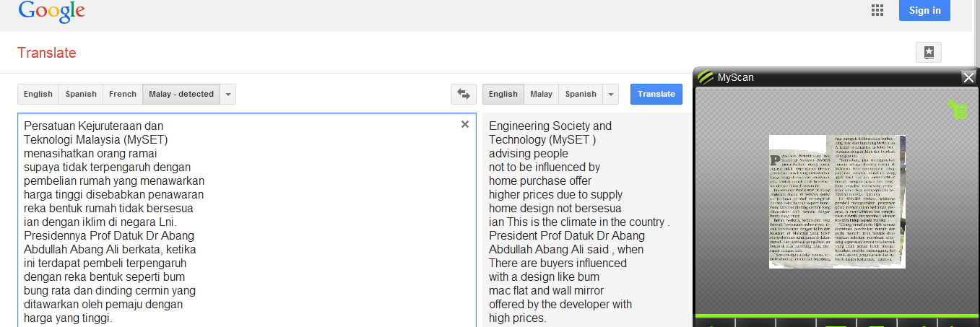980x327 pixels.
Task: Open the Phrasebook star icon
Action: pyautogui.click(x=929, y=52)
